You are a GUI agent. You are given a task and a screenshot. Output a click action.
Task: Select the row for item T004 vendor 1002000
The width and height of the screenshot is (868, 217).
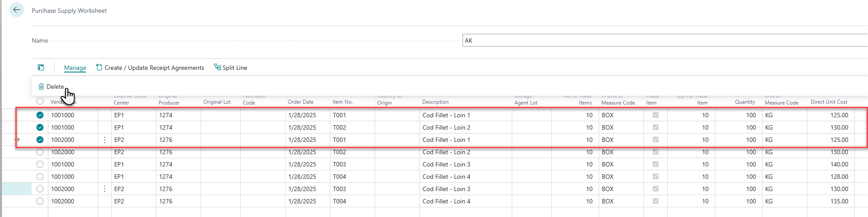[40, 201]
